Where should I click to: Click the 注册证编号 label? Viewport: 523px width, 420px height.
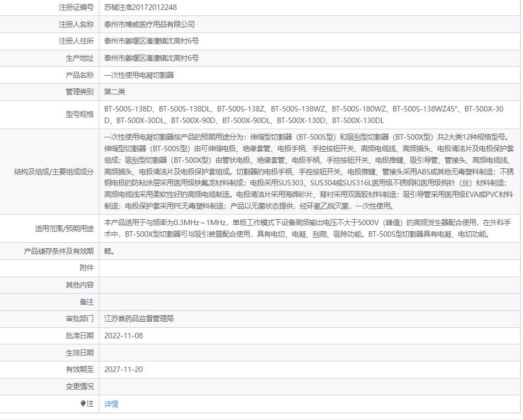[x=76, y=7]
